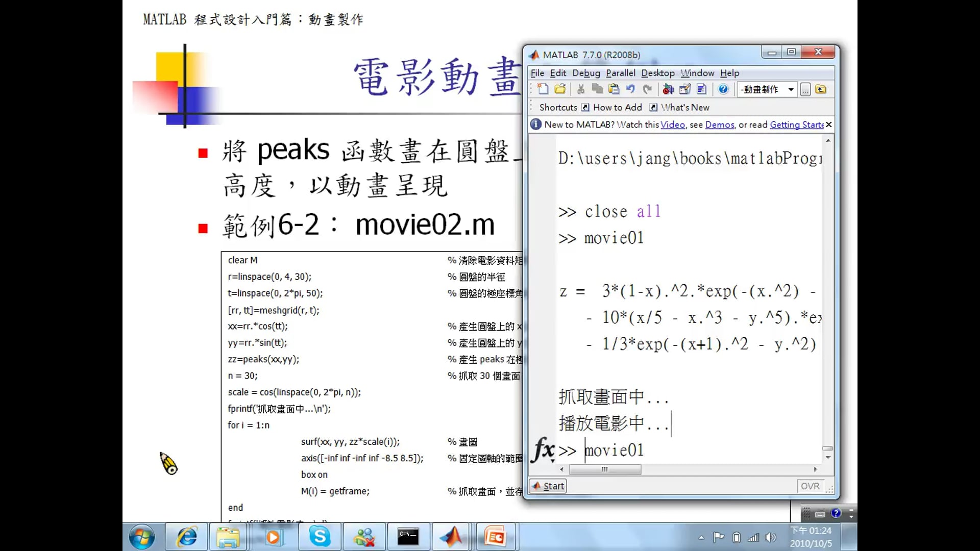This screenshot has width=980, height=551.
Task: Open a file using the Open folder icon
Action: click(560, 89)
